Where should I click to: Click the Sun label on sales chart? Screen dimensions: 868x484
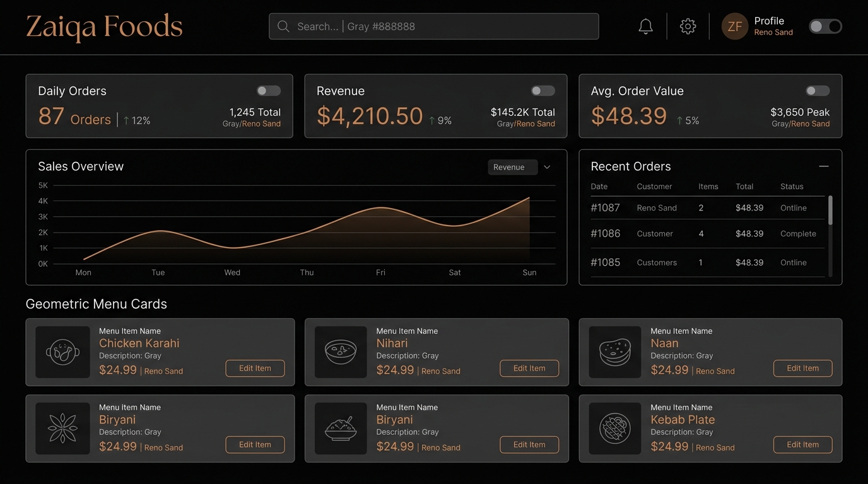point(529,272)
